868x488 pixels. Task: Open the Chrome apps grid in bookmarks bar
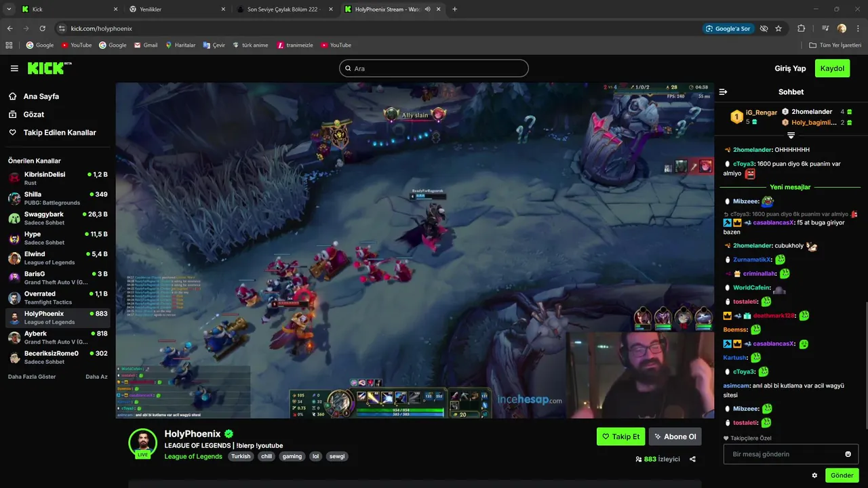coord(9,45)
